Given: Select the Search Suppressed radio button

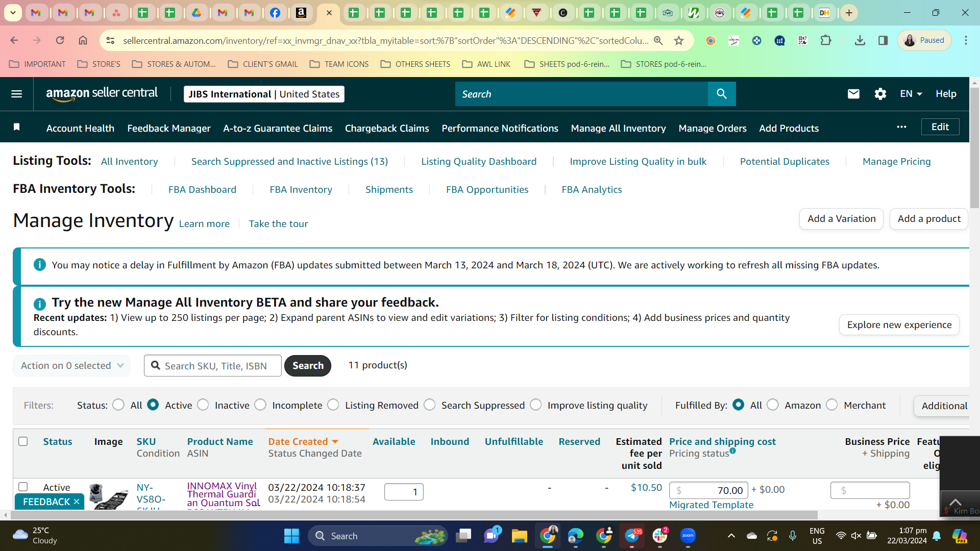Looking at the screenshot, I should [430, 405].
